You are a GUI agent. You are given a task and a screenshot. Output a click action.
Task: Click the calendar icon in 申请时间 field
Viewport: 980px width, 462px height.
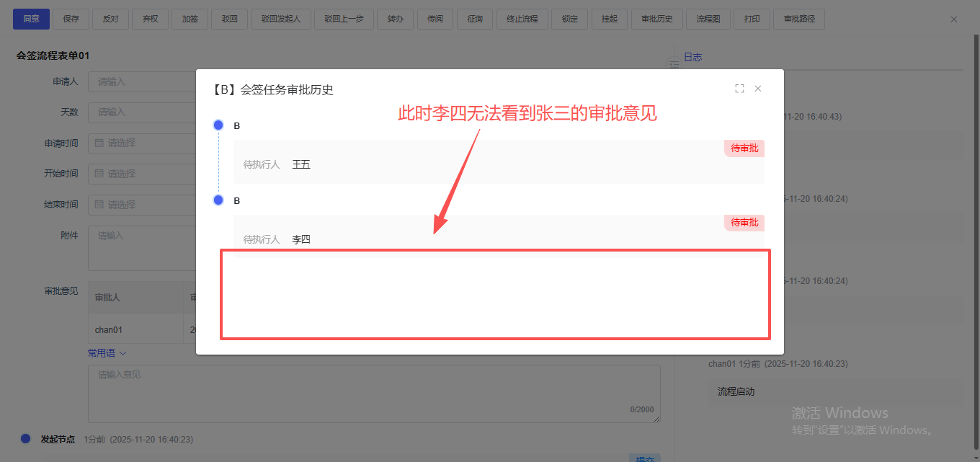tap(99, 143)
